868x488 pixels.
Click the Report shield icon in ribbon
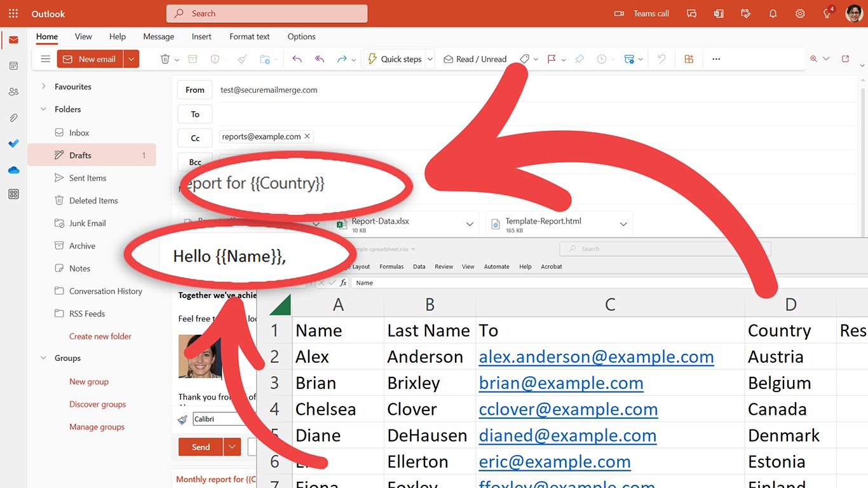215,59
